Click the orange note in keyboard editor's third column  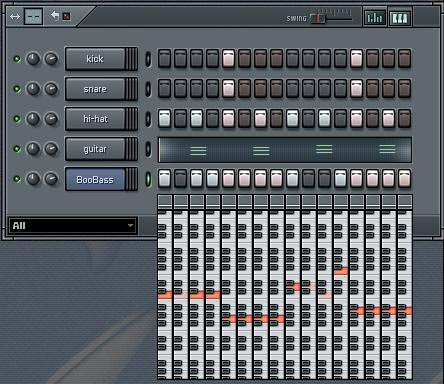point(197,295)
